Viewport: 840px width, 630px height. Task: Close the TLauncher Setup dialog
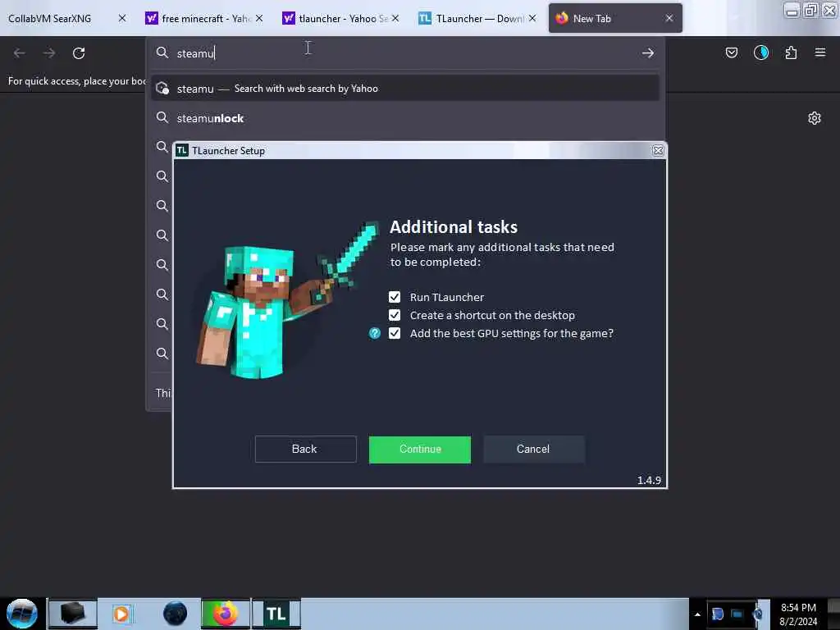pos(658,151)
